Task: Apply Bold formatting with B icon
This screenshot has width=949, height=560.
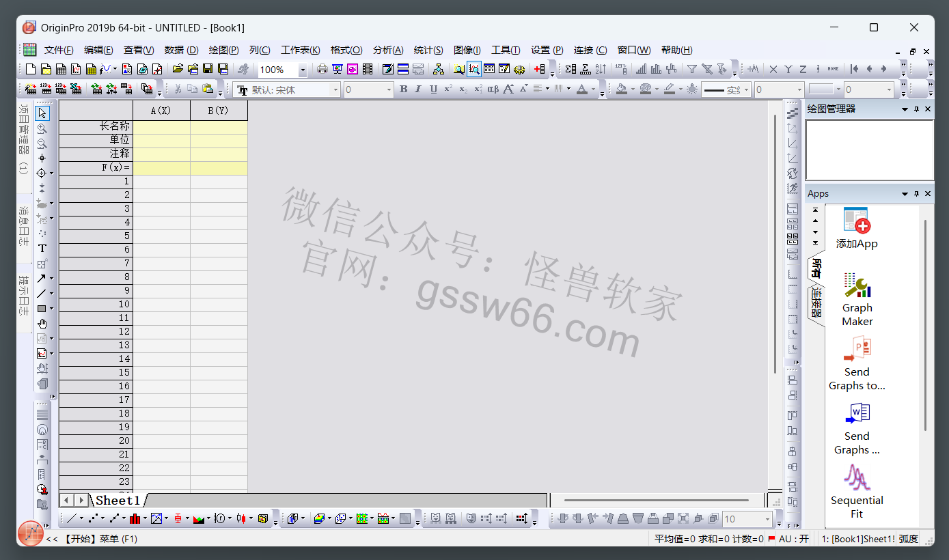Action: (403, 89)
